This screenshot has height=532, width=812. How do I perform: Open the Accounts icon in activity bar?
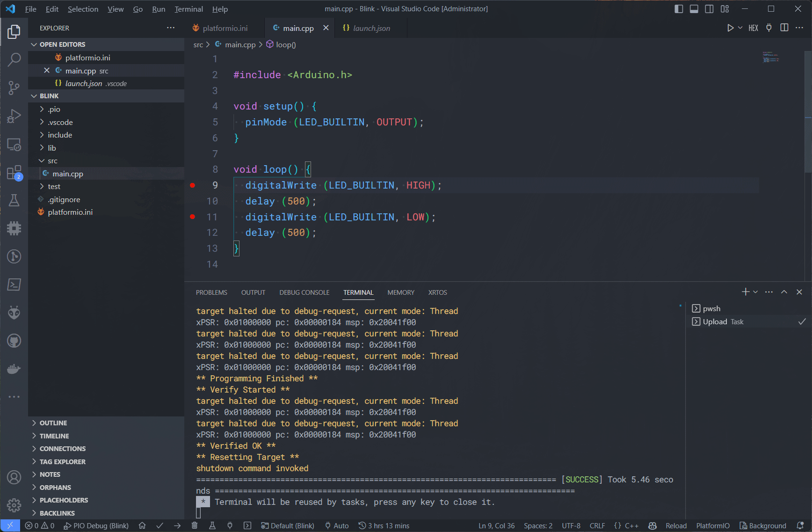pyautogui.click(x=14, y=477)
